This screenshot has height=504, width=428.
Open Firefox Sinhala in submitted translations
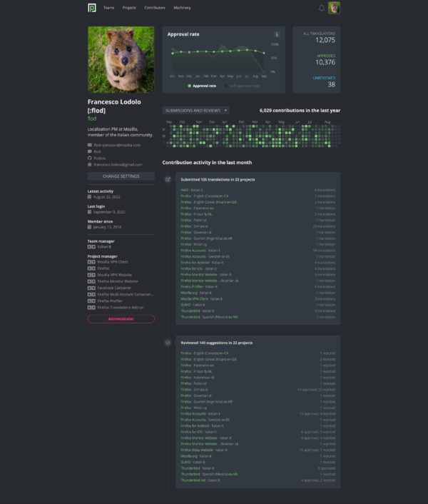click(x=194, y=226)
